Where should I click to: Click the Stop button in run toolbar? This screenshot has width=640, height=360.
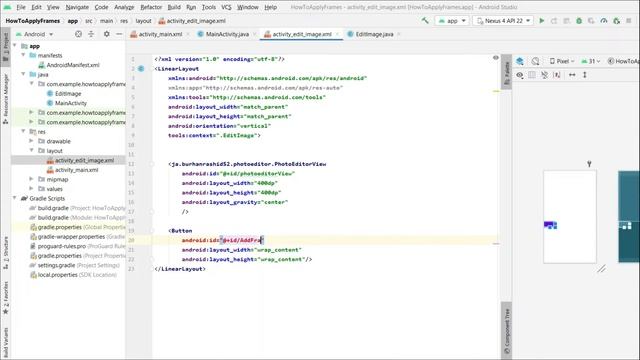coord(629,20)
